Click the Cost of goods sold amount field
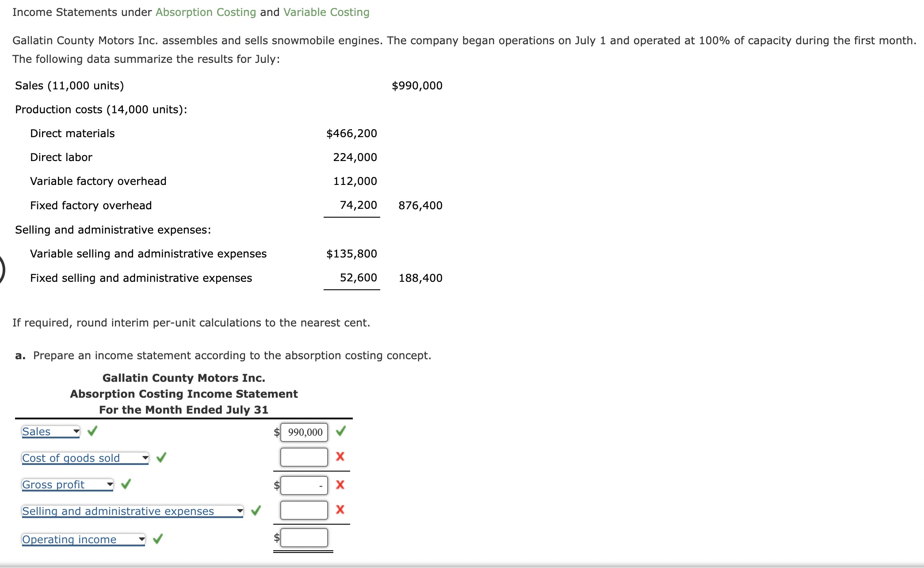The image size is (924, 568). 303,457
